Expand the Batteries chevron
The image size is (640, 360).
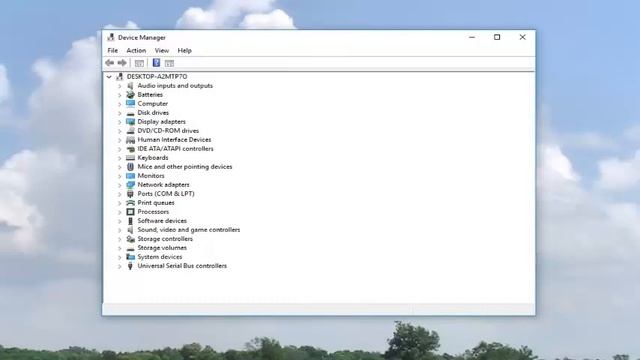[x=120, y=95]
